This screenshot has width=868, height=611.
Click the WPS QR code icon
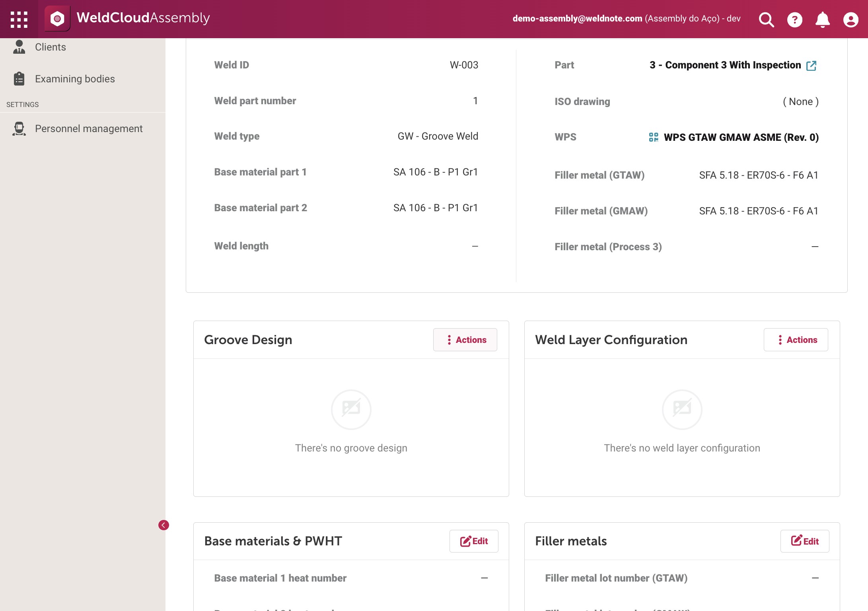[x=654, y=137]
